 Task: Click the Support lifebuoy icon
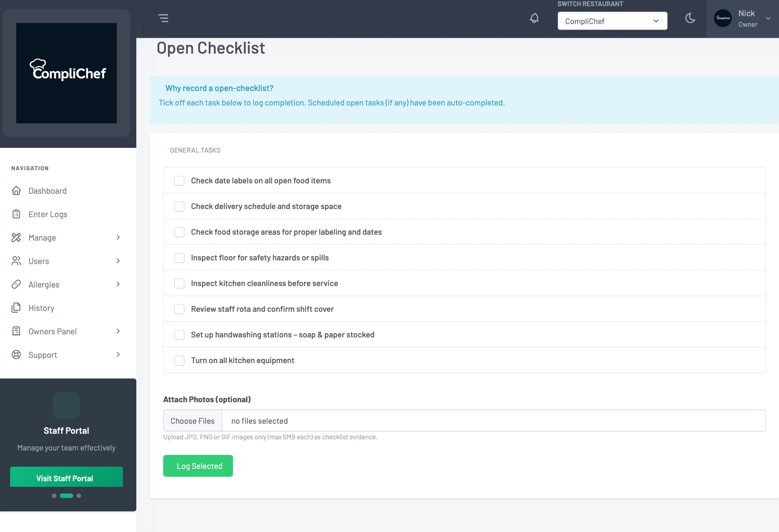tap(16, 355)
